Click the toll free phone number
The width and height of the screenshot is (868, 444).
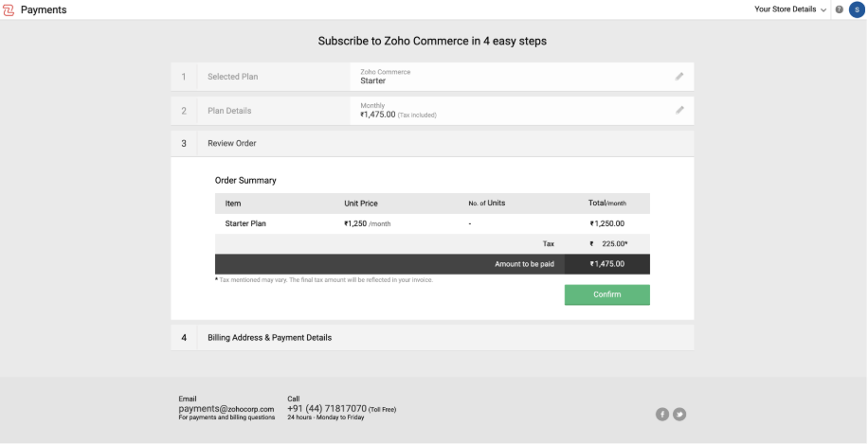[326, 409]
